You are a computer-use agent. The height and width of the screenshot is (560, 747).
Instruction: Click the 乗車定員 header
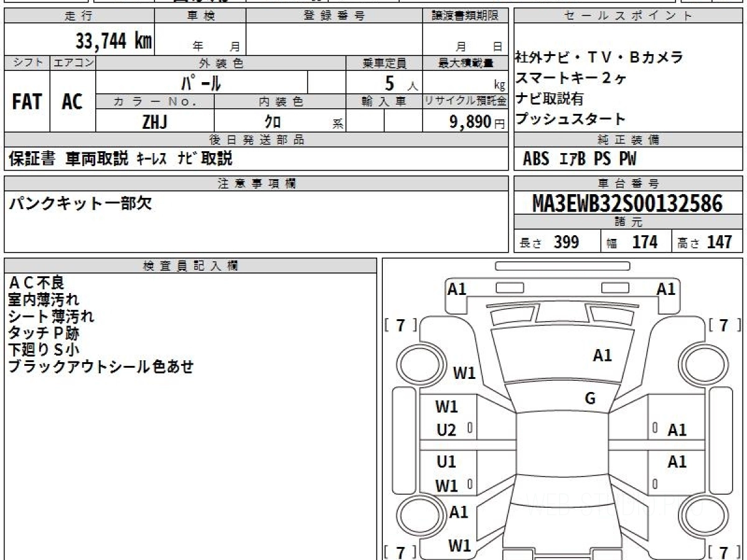point(384,63)
